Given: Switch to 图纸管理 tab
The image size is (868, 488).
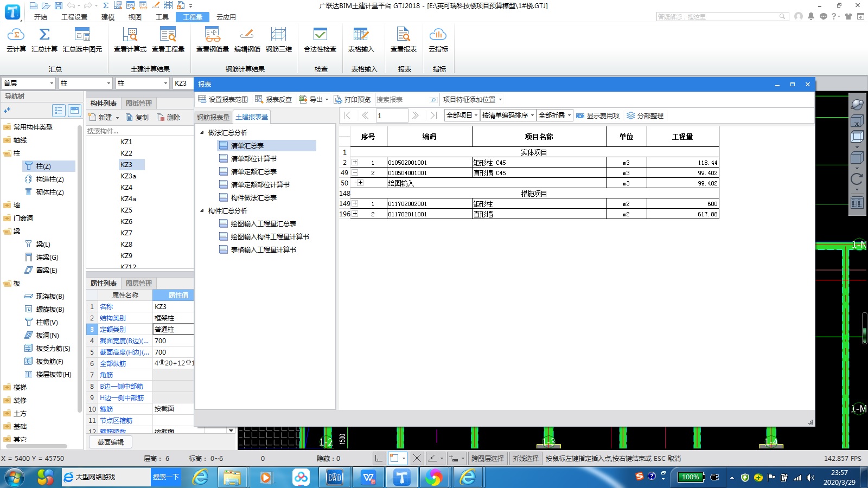Looking at the screenshot, I should click(x=139, y=103).
